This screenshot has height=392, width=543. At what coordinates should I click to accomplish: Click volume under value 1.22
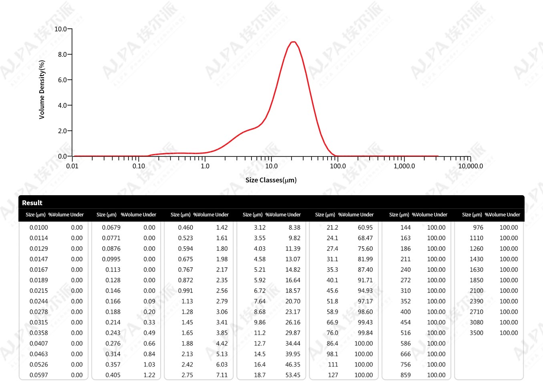[x=149, y=375]
